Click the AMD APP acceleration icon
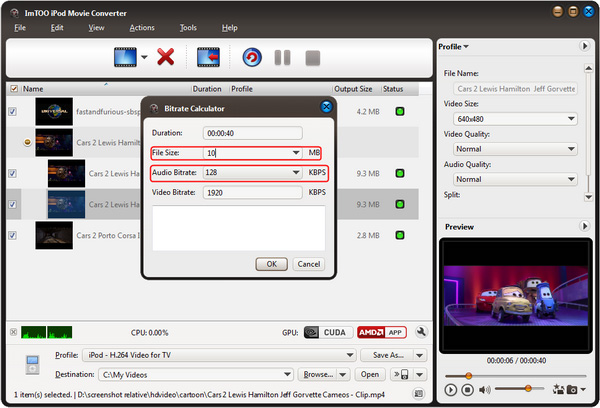 [382, 332]
